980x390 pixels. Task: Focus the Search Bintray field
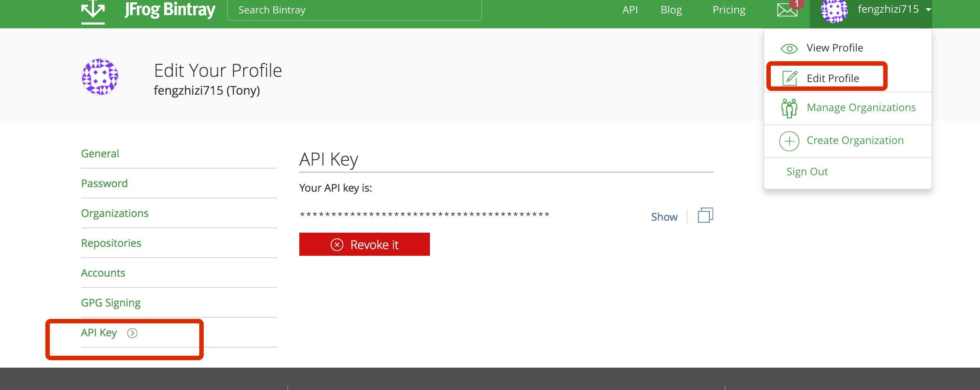tap(354, 10)
